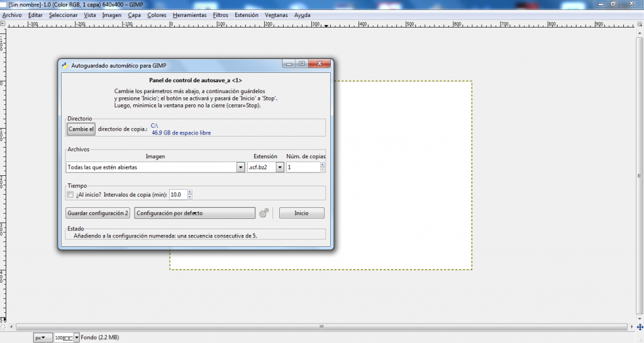The image size is (644, 343).
Task: Open the Archivo menu
Action: coord(12,15)
